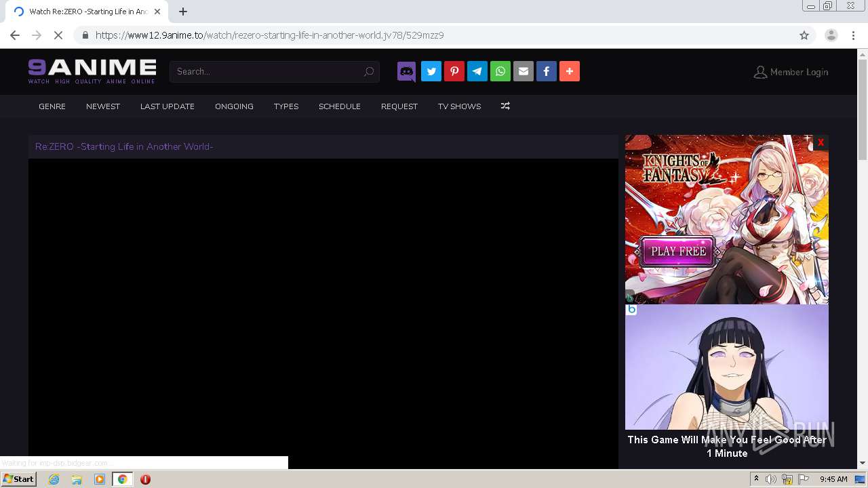
Task: Click the random anime shuffle icon
Action: click(505, 106)
